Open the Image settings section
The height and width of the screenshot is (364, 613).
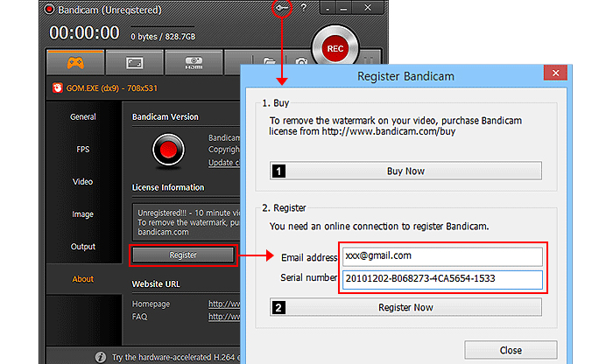click(x=83, y=214)
